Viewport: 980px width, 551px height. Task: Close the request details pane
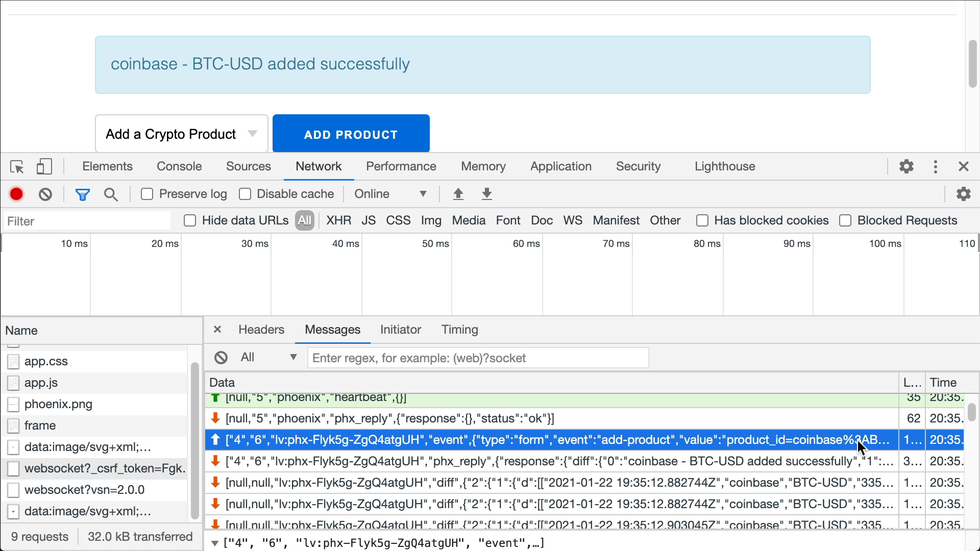[x=217, y=330]
